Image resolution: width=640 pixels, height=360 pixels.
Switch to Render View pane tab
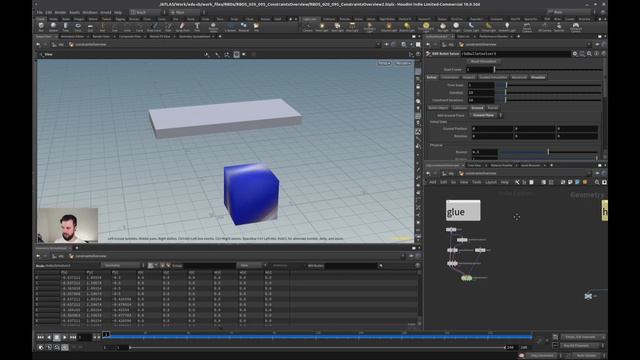pyautogui.click(x=101, y=36)
